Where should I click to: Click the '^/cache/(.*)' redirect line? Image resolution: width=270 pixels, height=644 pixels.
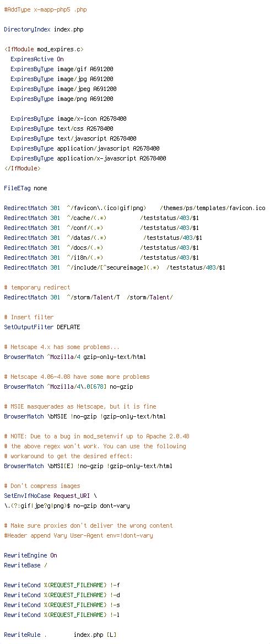[101, 218]
